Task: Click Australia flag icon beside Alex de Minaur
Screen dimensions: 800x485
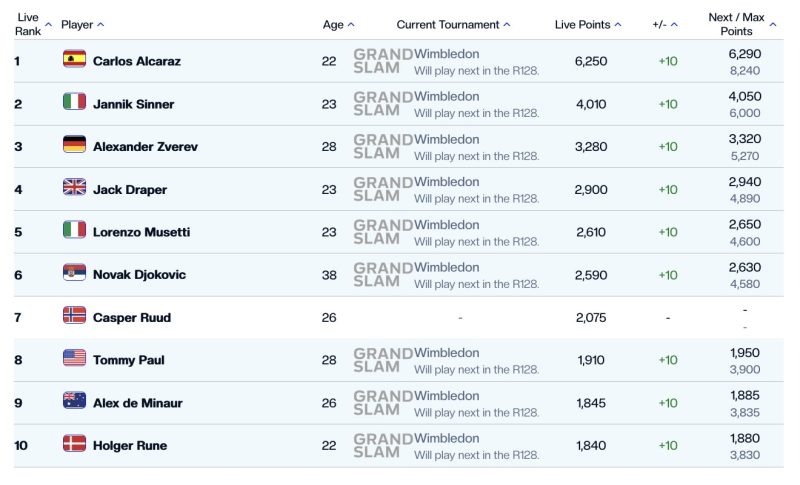Action: [74, 401]
